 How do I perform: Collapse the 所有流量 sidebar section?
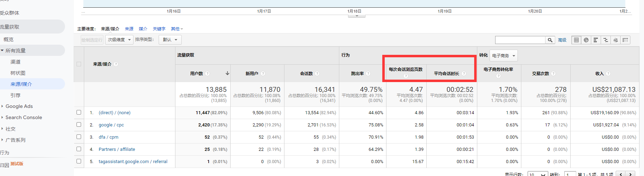coord(2,51)
